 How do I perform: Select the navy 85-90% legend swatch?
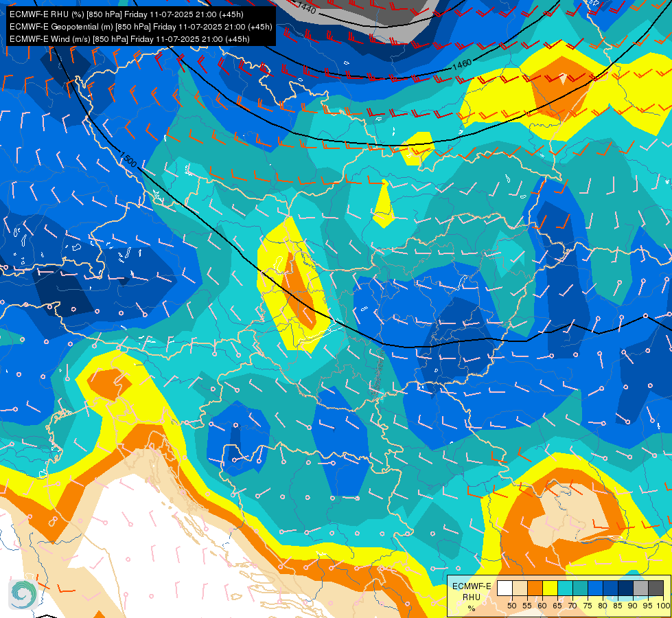(626, 588)
